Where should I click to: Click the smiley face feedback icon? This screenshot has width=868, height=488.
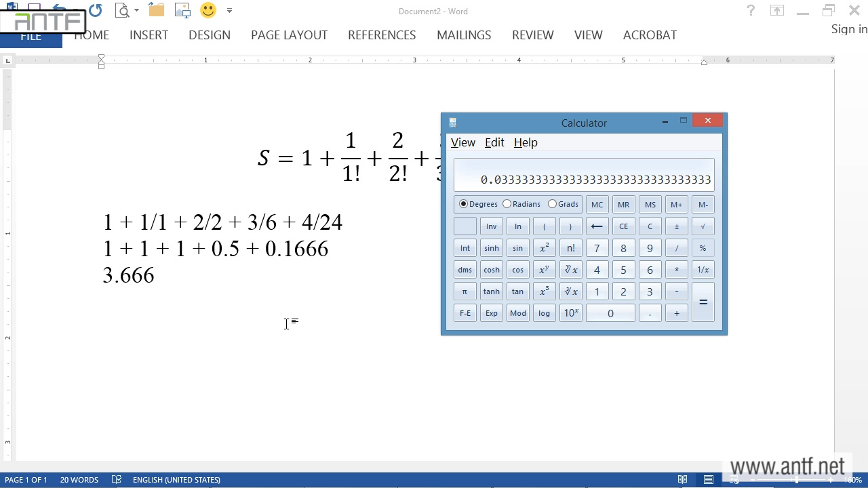208,10
